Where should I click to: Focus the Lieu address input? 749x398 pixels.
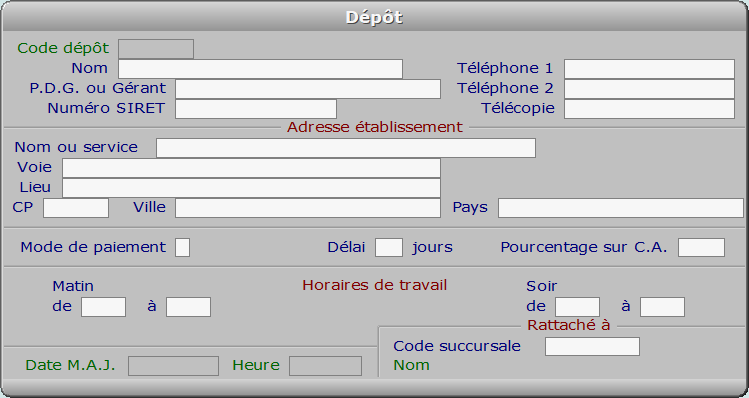pos(251,188)
